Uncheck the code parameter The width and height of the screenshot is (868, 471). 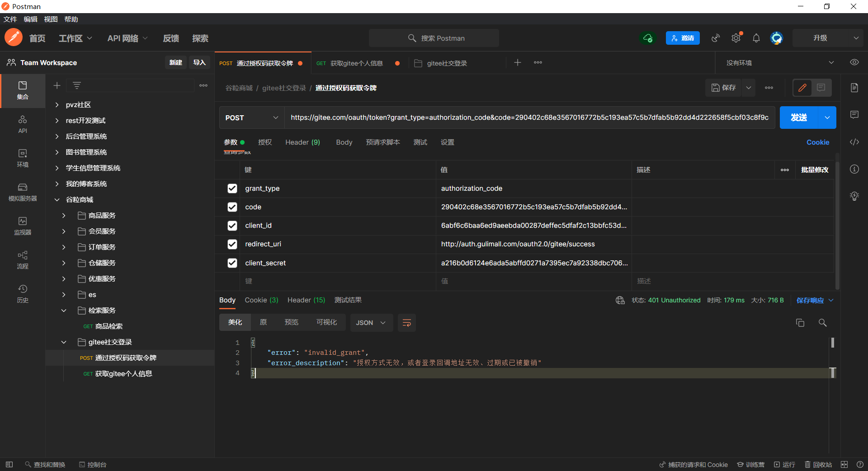[x=232, y=207]
